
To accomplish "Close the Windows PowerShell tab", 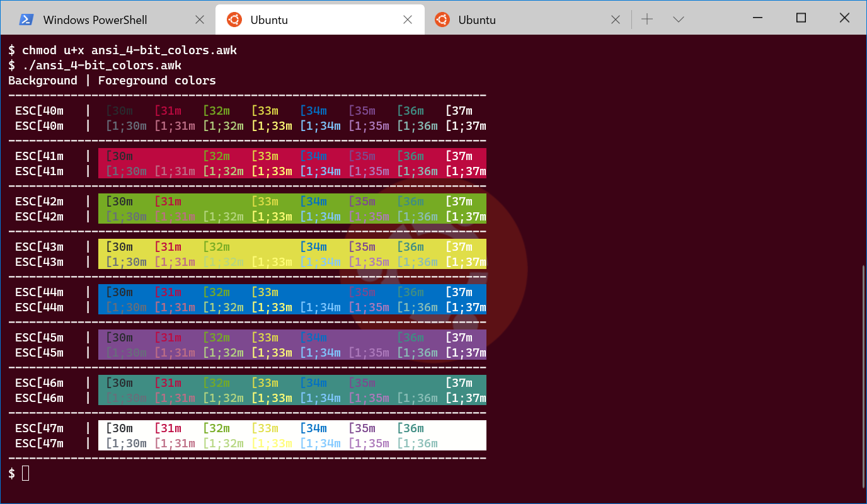I will [200, 20].
